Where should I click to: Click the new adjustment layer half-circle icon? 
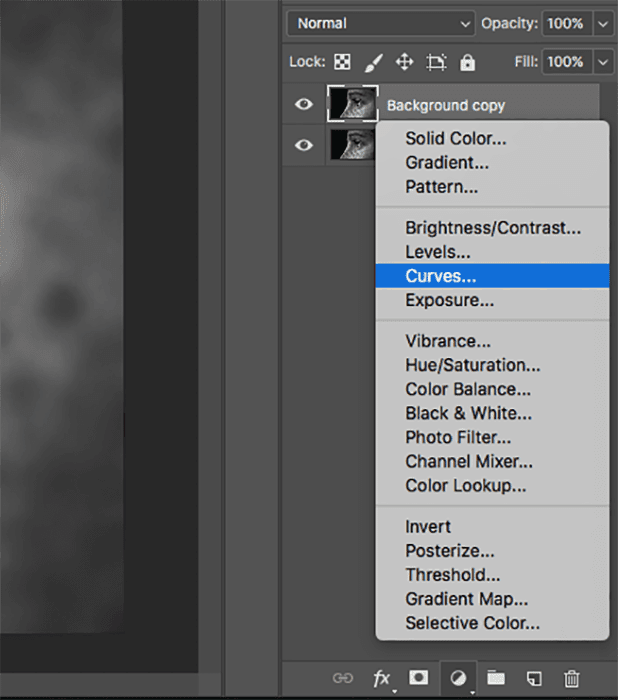click(x=458, y=679)
